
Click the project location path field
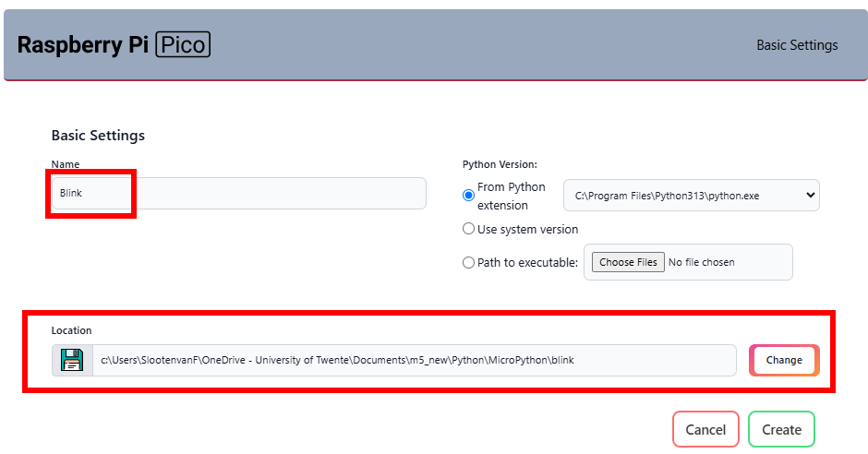[414, 360]
